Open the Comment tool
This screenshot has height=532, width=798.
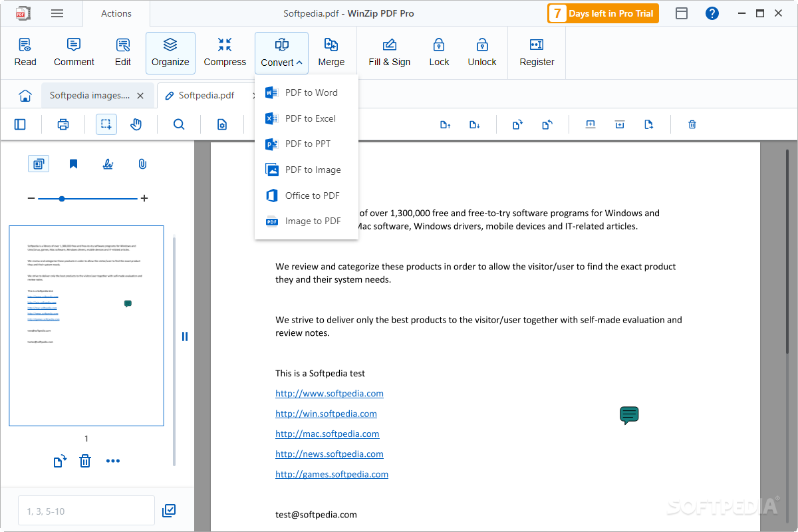tap(74, 53)
